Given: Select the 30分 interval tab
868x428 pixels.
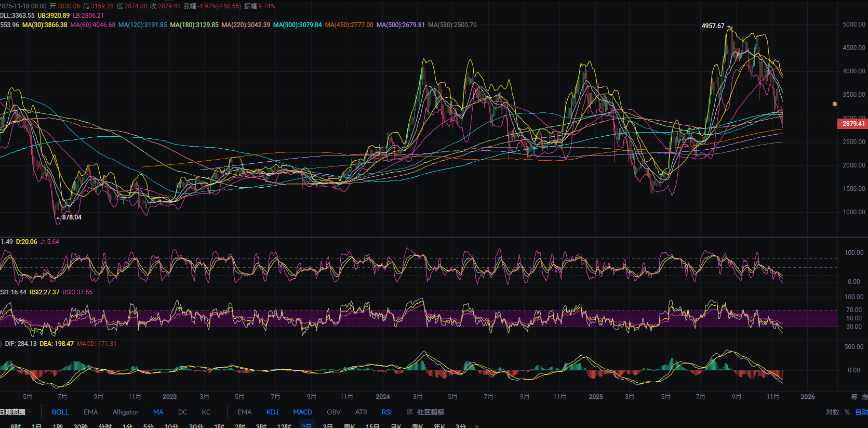Looking at the screenshot, I should point(196,426).
